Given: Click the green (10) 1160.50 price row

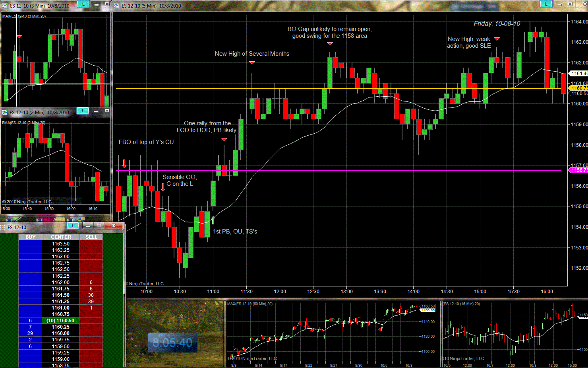Looking at the screenshot, I should 60,321.
